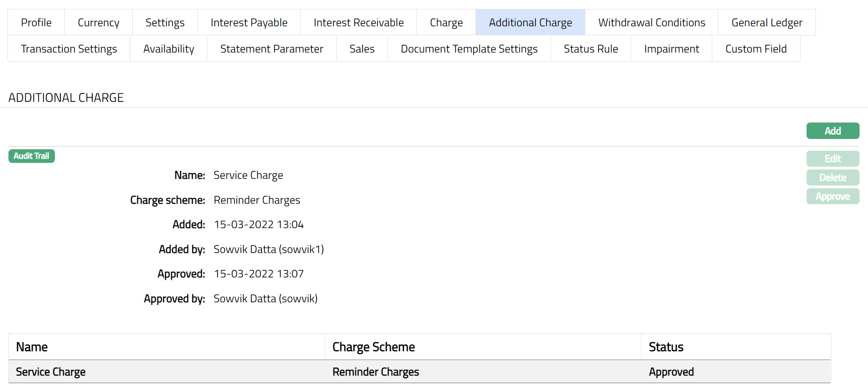Viewport: 868px width, 391px height.
Task: Switch to the Status Rule tab
Action: pyautogui.click(x=590, y=49)
